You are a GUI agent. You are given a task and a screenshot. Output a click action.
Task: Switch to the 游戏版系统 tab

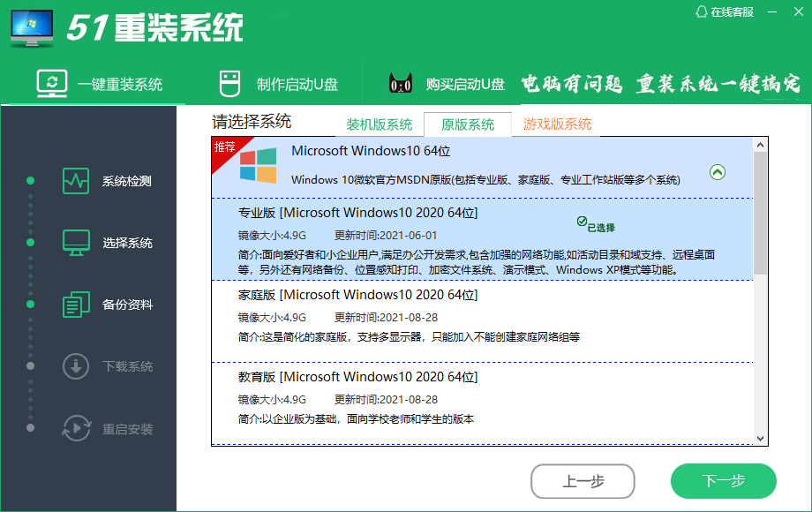click(x=557, y=124)
